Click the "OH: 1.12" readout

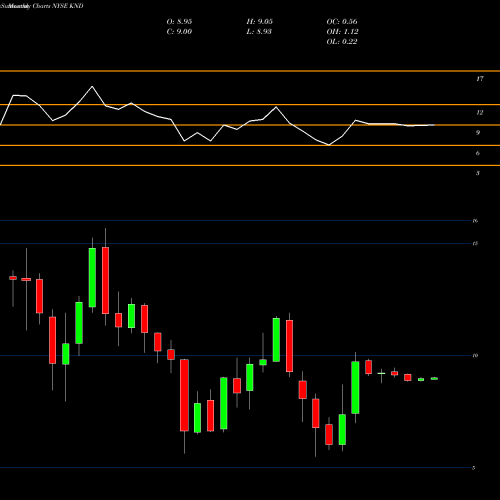(x=343, y=31)
